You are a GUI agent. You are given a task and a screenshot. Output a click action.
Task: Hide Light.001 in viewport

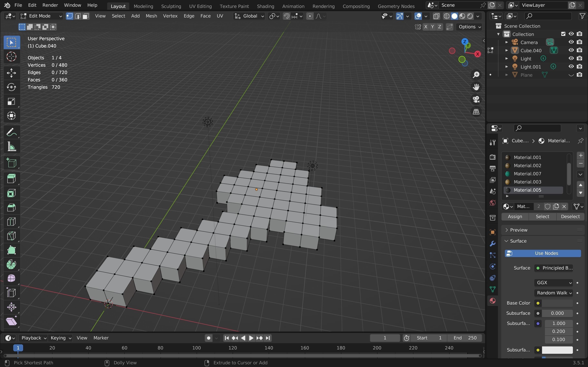571,66
